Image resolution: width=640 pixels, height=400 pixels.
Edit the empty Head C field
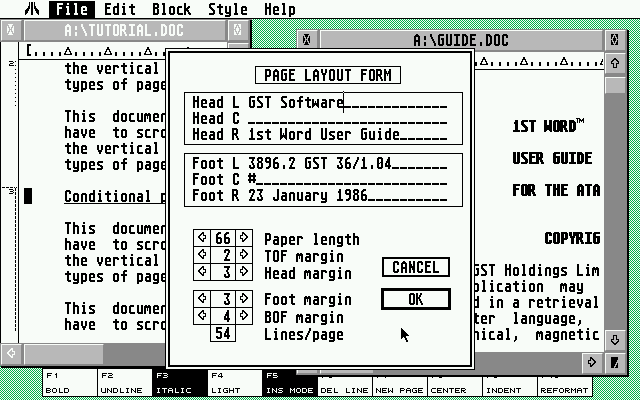347,118
